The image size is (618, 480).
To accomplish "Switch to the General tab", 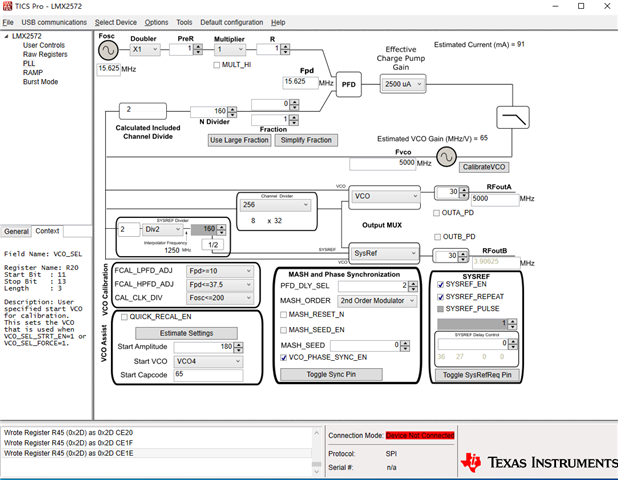I will (x=16, y=231).
